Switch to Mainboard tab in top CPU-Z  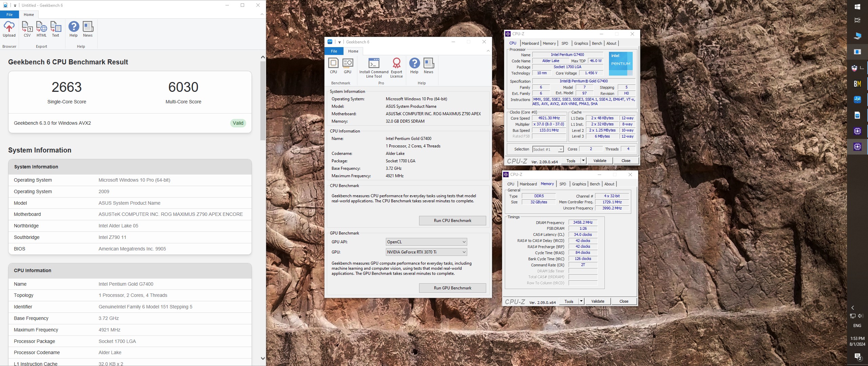(x=530, y=43)
